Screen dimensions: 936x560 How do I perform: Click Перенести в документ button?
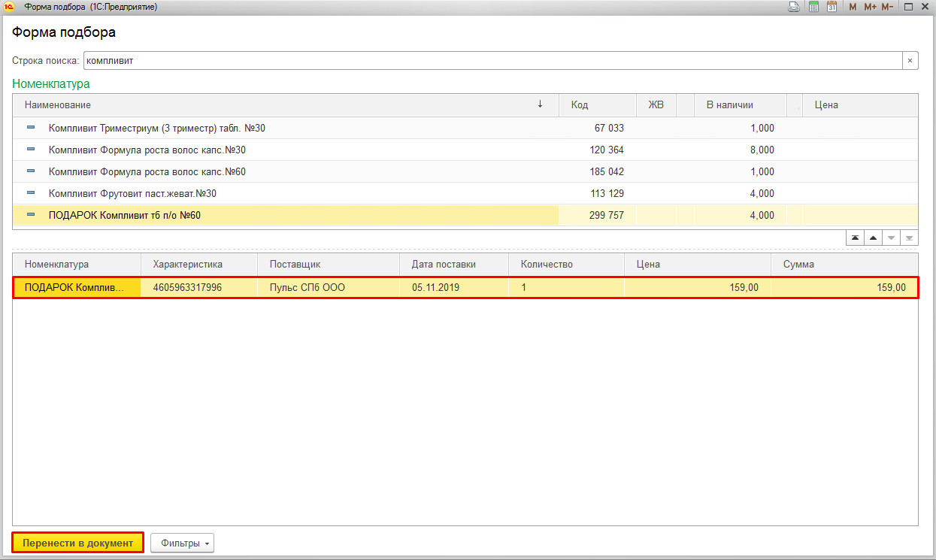[x=77, y=543]
